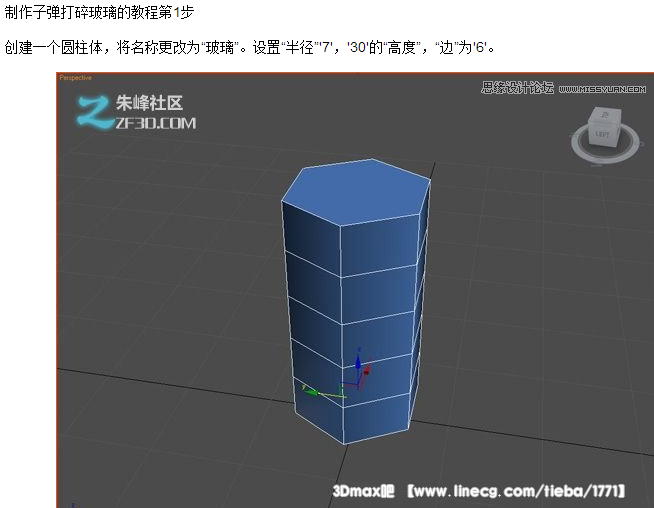654x508 pixels.
Task: Select the green Y-axis gizmo arrow
Action: point(311,392)
